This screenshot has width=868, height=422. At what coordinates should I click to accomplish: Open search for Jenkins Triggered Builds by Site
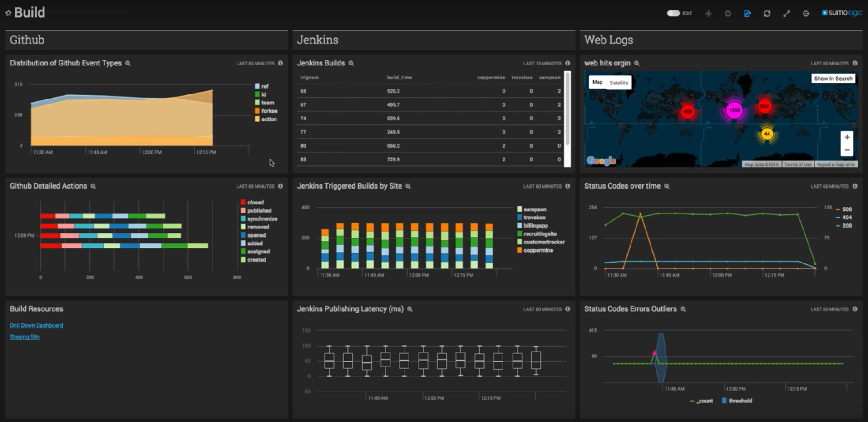(408, 186)
